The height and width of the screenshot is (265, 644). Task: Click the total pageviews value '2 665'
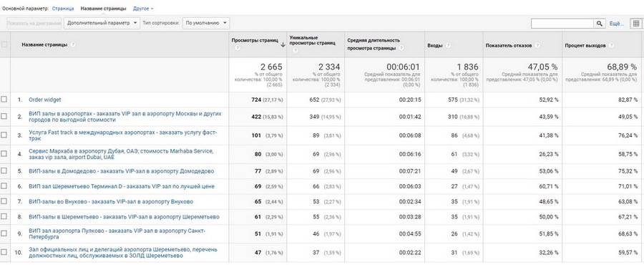(x=271, y=67)
